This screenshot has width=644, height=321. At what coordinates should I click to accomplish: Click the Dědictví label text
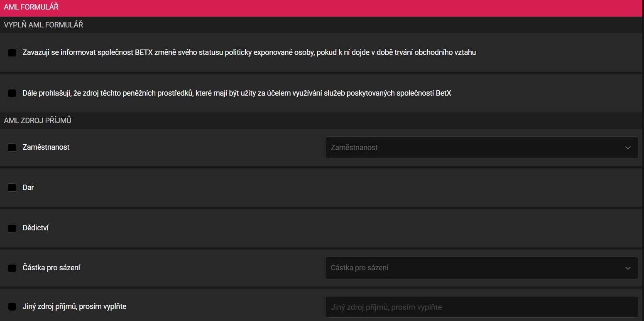click(36, 228)
